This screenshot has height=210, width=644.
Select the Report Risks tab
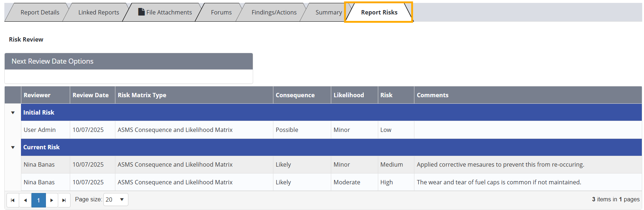tap(379, 12)
